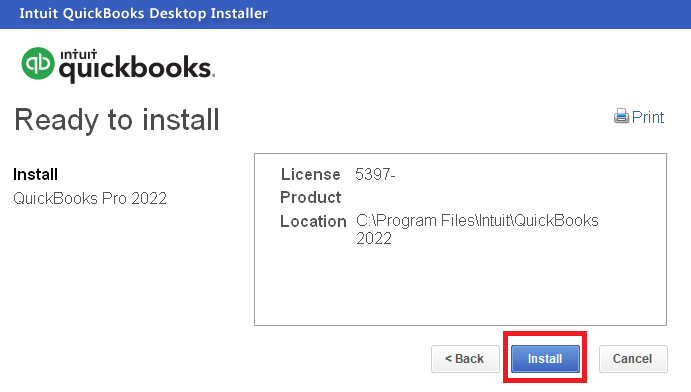The width and height of the screenshot is (691, 392).
Task: Open the Print link text
Action: tap(647, 117)
